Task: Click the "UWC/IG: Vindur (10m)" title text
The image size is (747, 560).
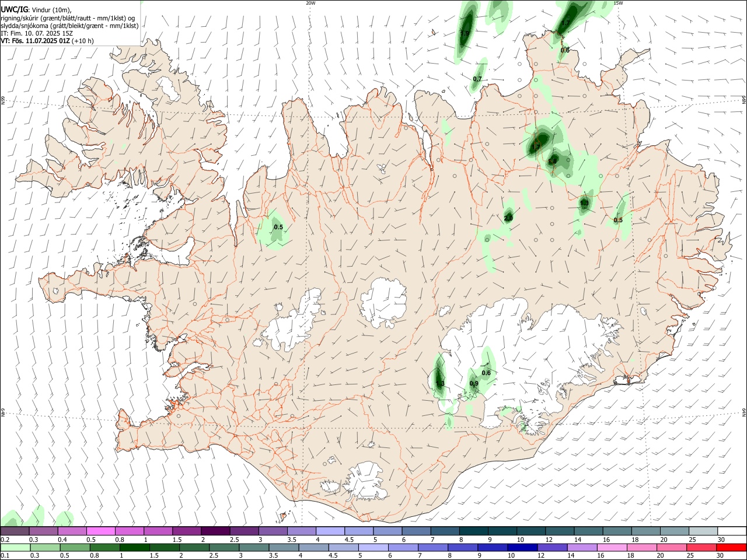Action: (x=36, y=9)
